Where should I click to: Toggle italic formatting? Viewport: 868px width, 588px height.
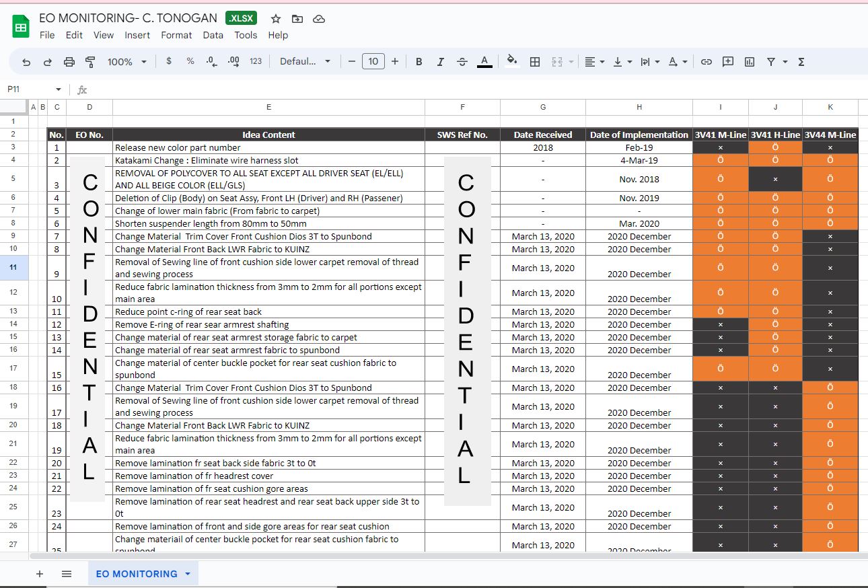pos(440,62)
